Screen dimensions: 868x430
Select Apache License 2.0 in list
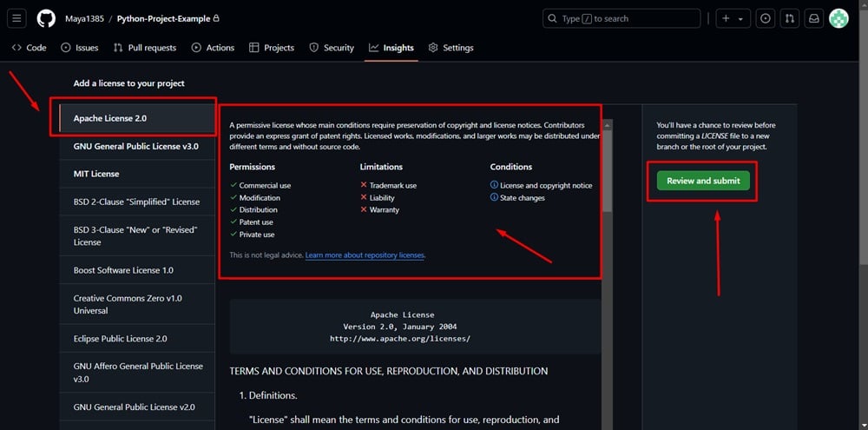coord(137,118)
